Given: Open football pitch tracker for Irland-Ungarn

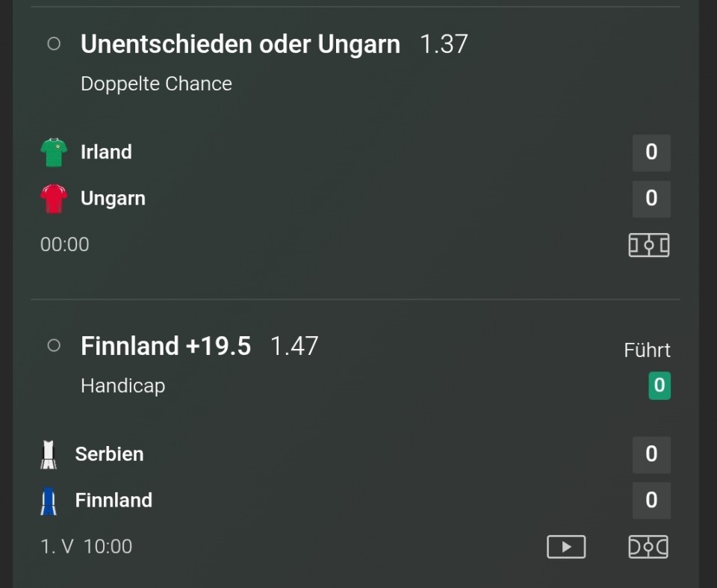Looking at the screenshot, I should click(649, 245).
